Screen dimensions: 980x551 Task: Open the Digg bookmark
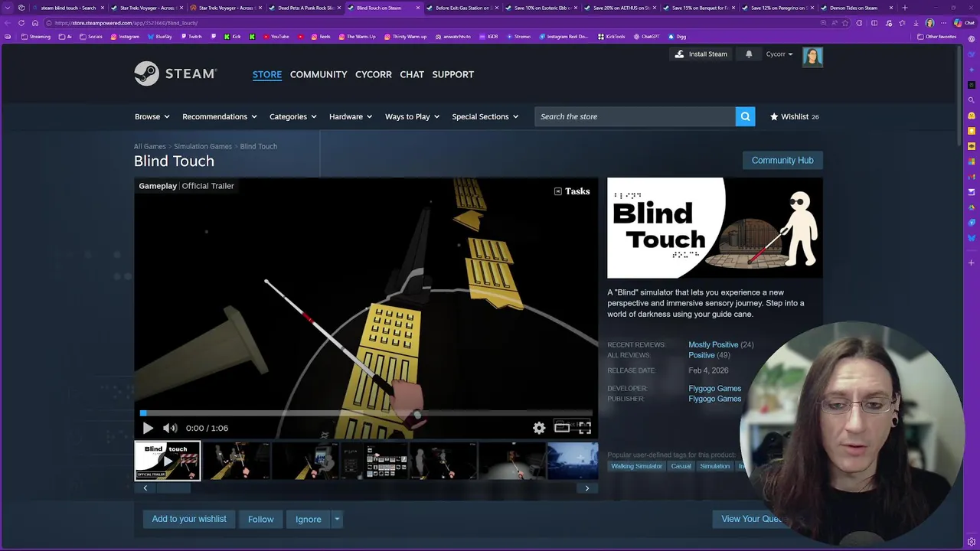tap(677, 37)
